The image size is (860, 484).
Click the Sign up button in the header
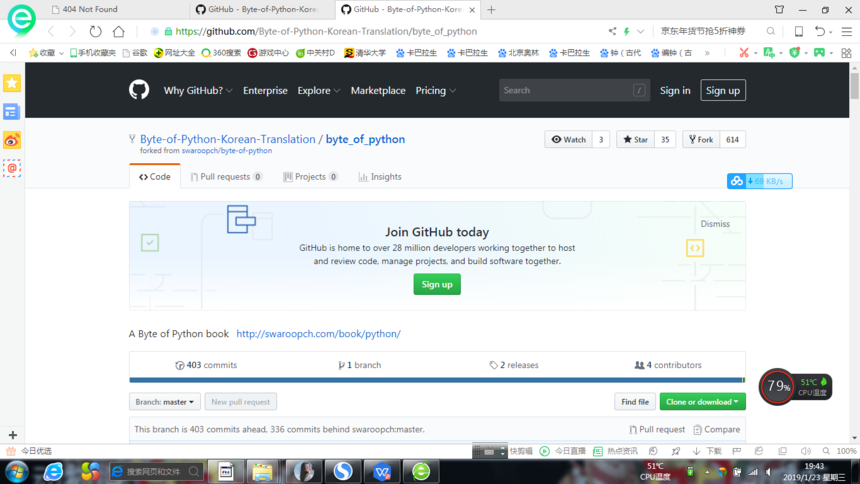[x=723, y=91]
